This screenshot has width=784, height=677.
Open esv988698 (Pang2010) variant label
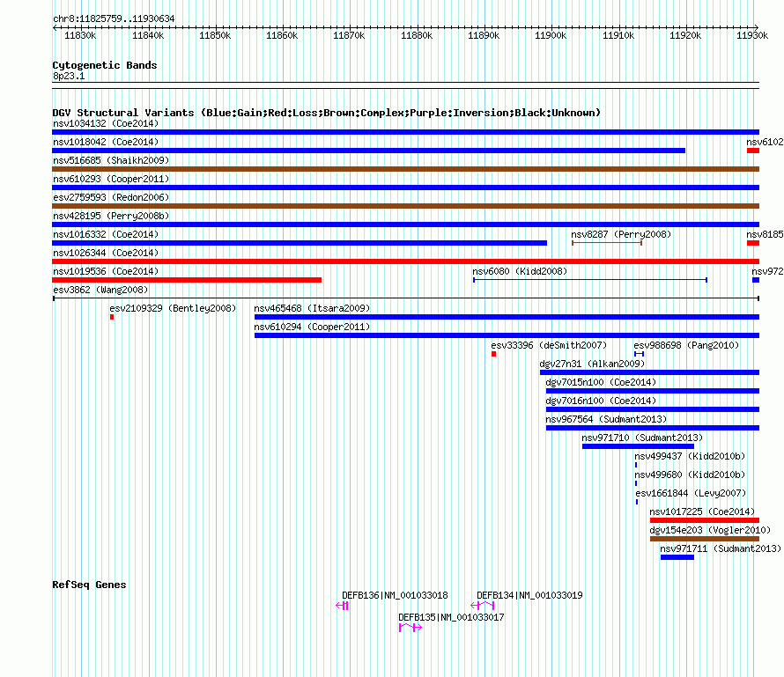(x=686, y=345)
